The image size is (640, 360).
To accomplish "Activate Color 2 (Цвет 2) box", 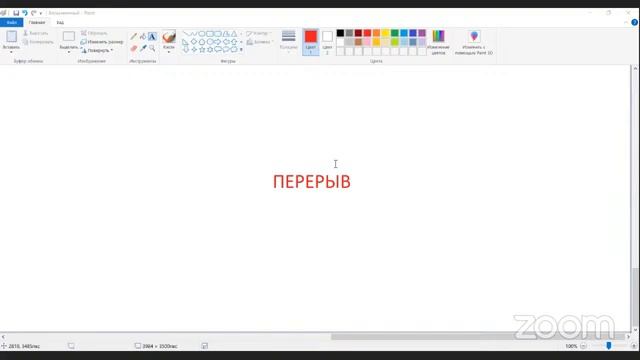I will click(x=327, y=42).
